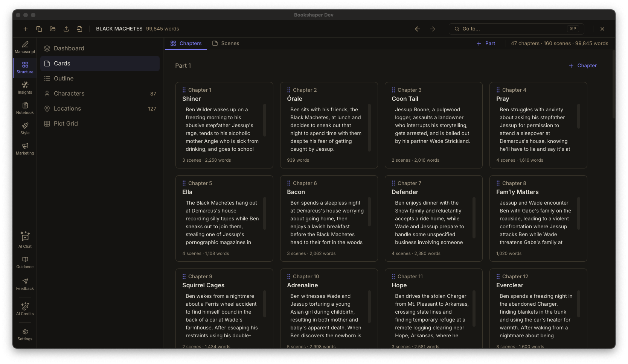Click the main chapters view scrollbar
This screenshot has height=364, width=628.
tap(614, 85)
